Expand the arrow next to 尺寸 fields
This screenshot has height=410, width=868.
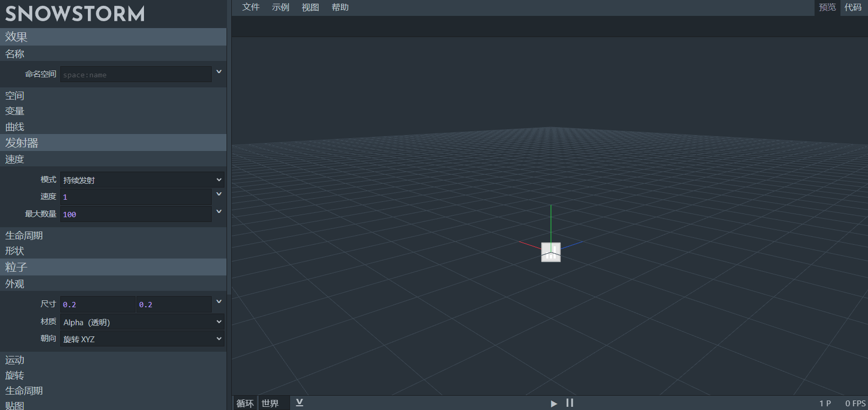(219, 301)
